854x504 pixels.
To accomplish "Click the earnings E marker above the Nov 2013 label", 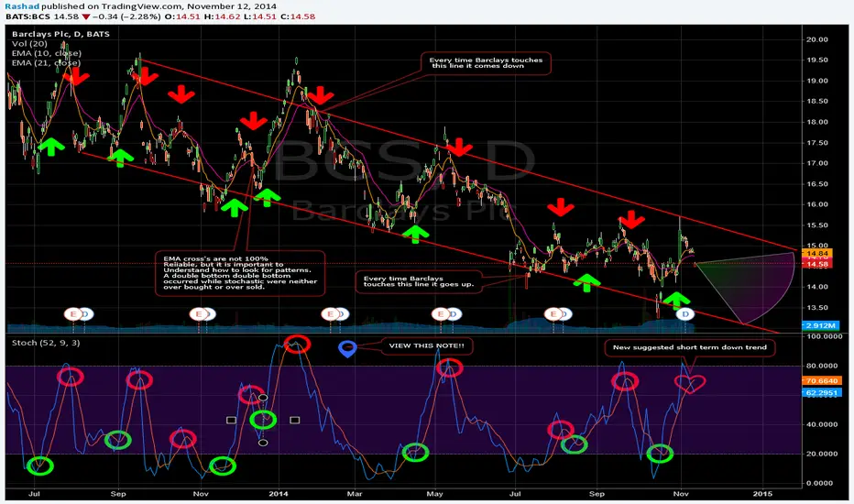I will tap(198, 313).
